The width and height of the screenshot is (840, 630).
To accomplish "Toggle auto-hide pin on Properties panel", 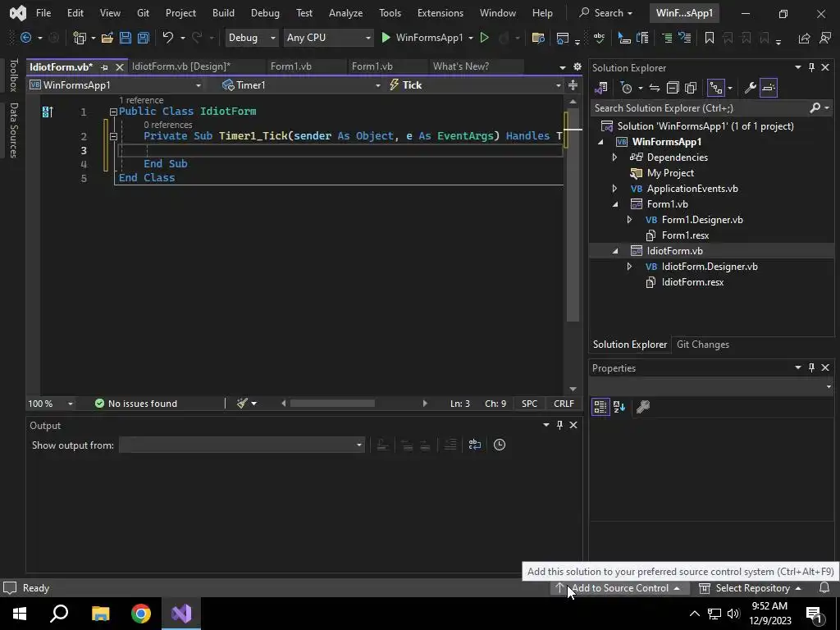I will click(x=811, y=367).
